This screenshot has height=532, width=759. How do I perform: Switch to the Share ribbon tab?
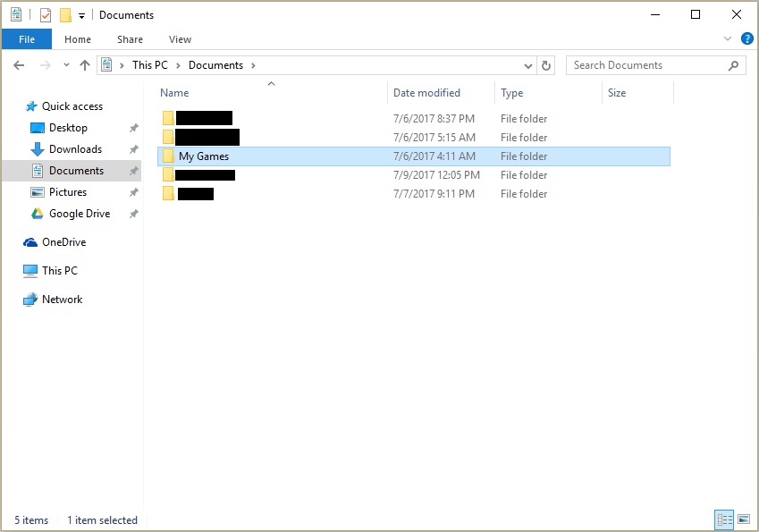point(130,39)
